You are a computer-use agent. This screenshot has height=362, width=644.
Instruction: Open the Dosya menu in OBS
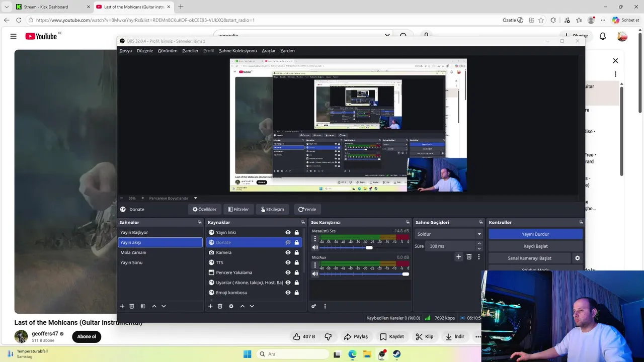coord(125,51)
